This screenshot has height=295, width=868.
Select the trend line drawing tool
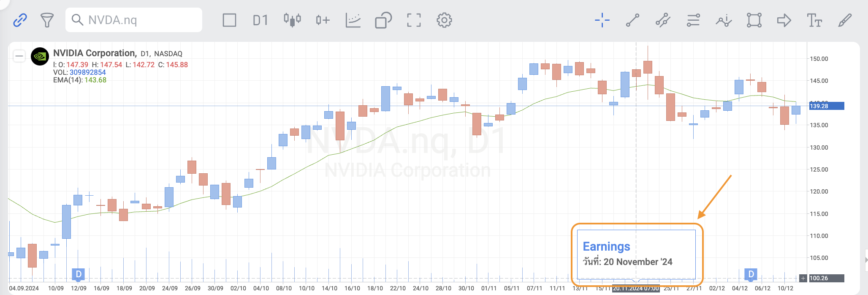pyautogui.click(x=632, y=20)
